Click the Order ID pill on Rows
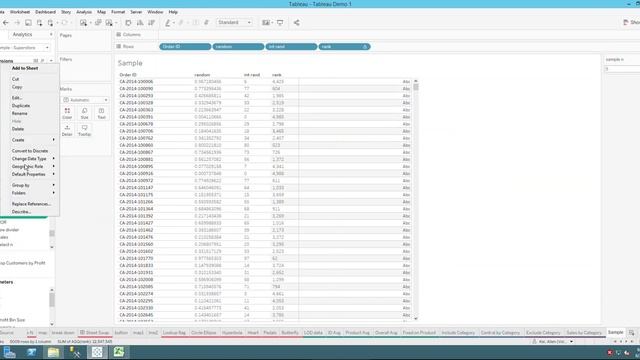This screenshot has width=640, height=360. pos(185,47)
